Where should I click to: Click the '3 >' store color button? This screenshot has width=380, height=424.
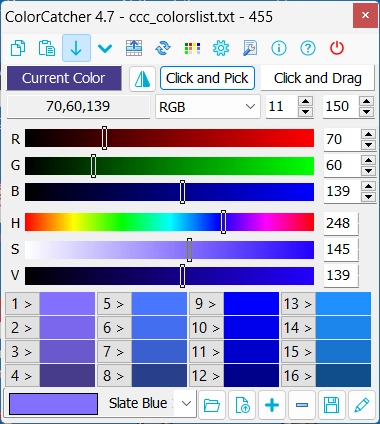22,352
